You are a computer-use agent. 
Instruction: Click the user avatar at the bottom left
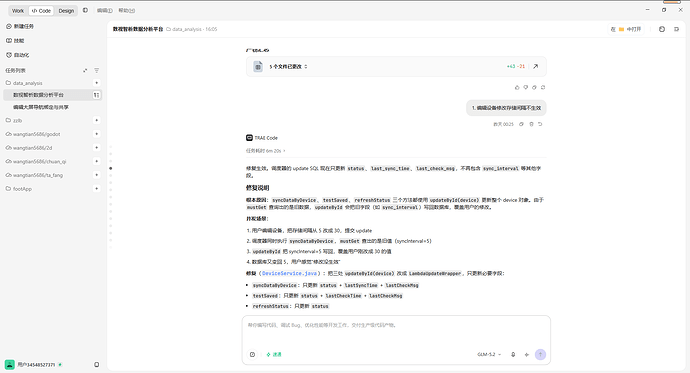(10, 364)
